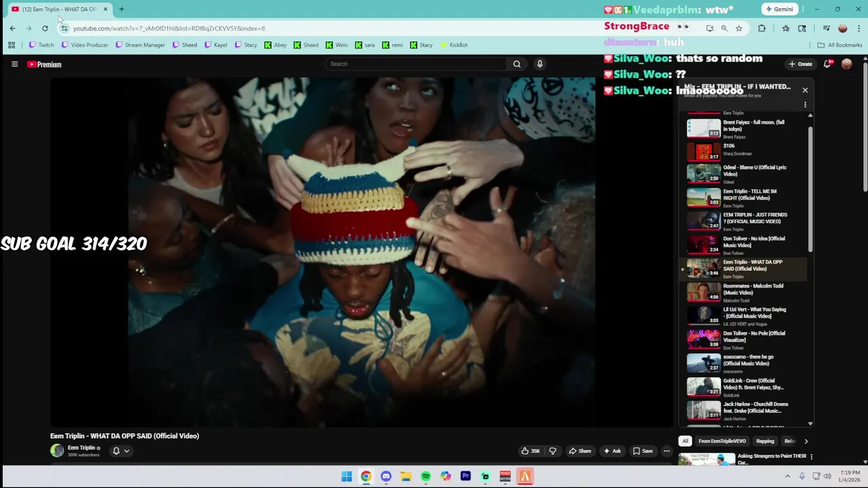Open Chrome apps grid shortcut
Screen dimensions: 868x488
[x=12, y=45]
